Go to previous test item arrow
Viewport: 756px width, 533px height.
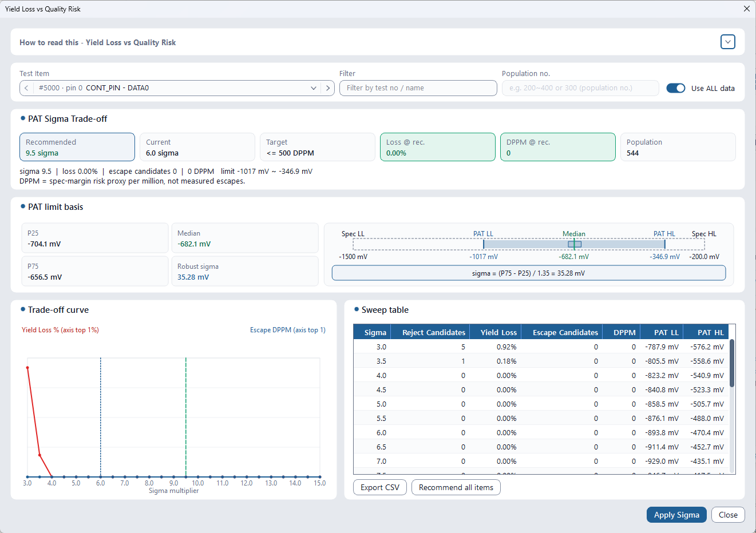point(26,88)
